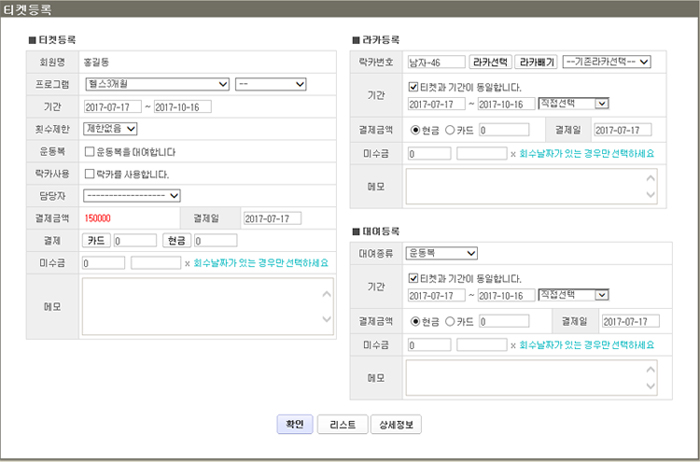Open the 상세정보 details button
This screenshot has width=700, height=462.
pyautogui.click(x=396, y=424)
